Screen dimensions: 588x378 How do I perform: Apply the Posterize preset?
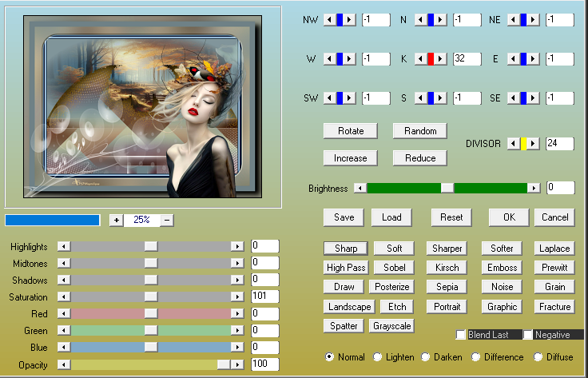point(392,287)
